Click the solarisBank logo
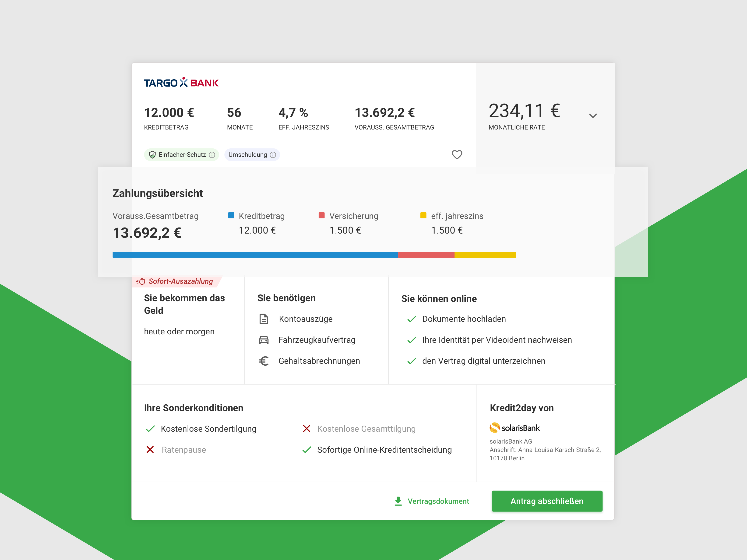 click(514, 428)
